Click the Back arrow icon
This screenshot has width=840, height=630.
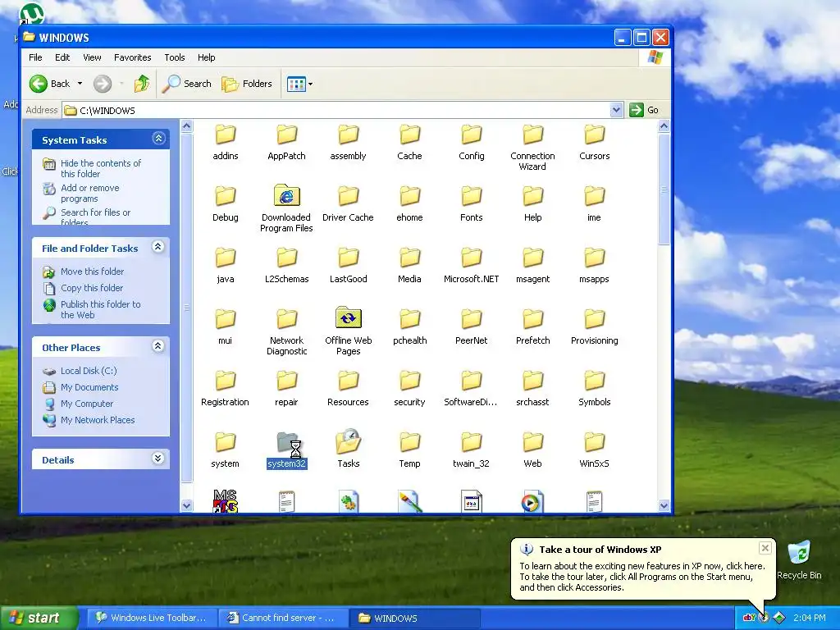[x=39, y=84]
